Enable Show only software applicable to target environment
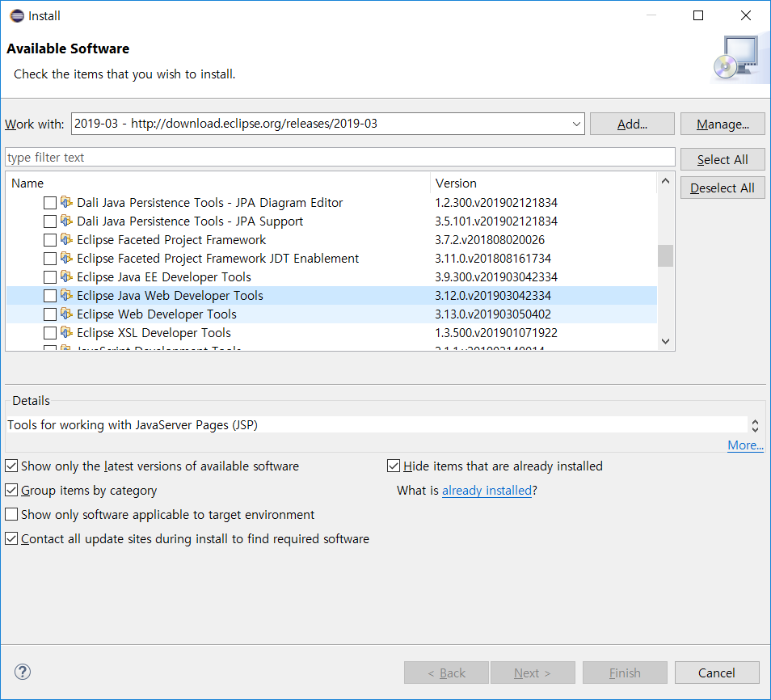 pyautogui.click(x=11, y=514)
